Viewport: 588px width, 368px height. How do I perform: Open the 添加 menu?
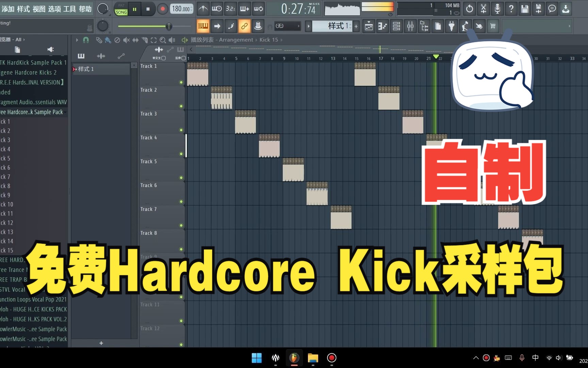point(7,9)
